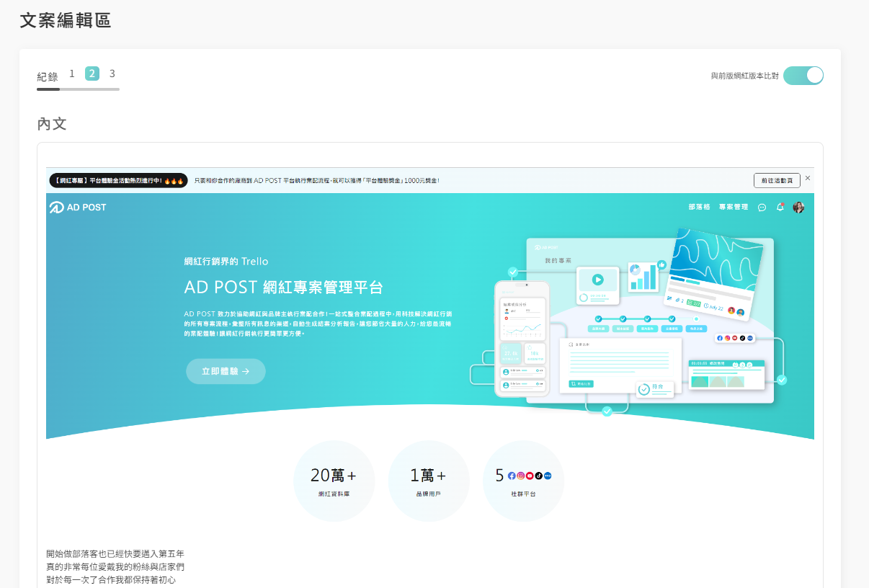
Task: Click the 前往活動頁 button
Action: [777, 180]
